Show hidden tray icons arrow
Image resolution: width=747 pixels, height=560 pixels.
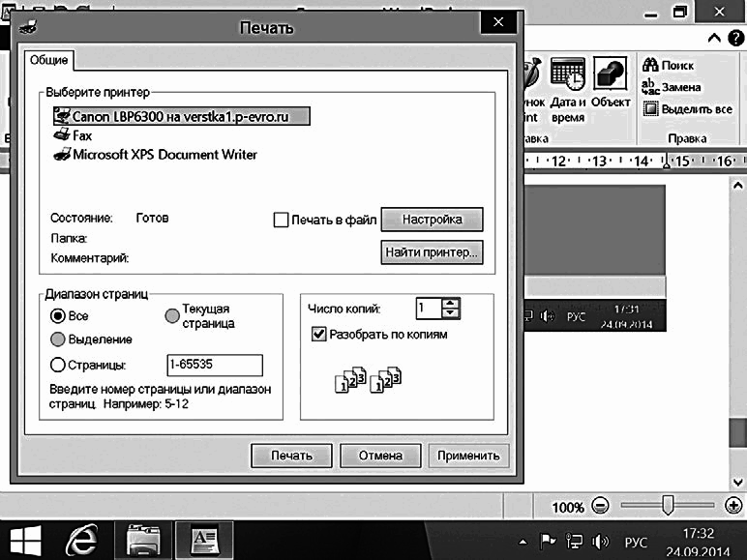[523, 542]
